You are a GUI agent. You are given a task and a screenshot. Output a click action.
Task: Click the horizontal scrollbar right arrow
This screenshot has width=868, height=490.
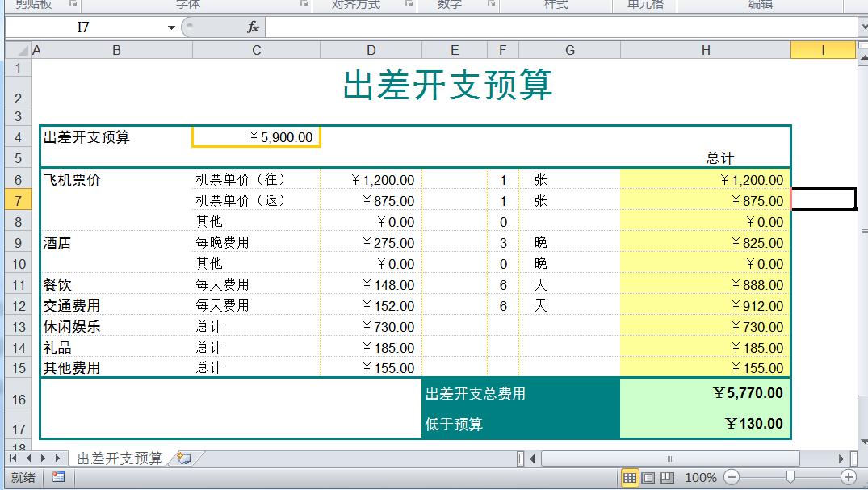[x=841, y=458]
